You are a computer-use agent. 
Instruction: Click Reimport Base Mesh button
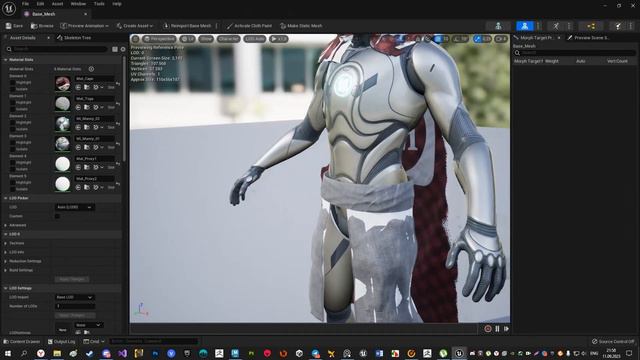(x=187, y=26)
